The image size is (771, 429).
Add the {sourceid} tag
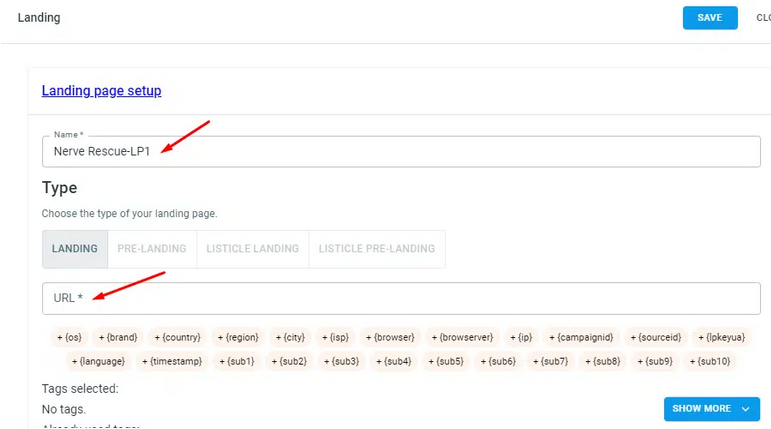point(656,337)
